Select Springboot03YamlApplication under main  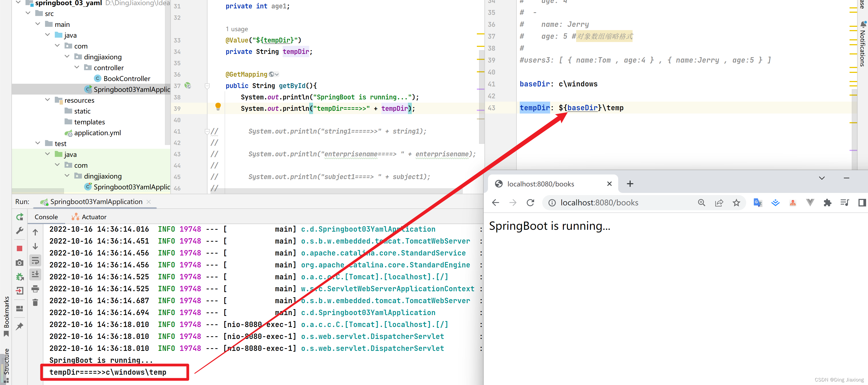127,89
